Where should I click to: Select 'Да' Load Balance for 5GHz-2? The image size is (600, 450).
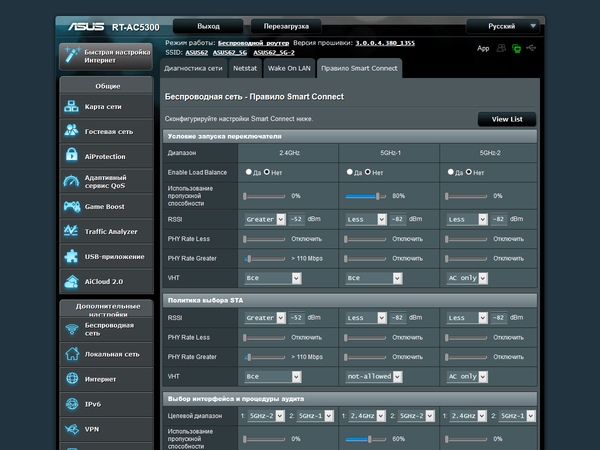pos(451,172)
